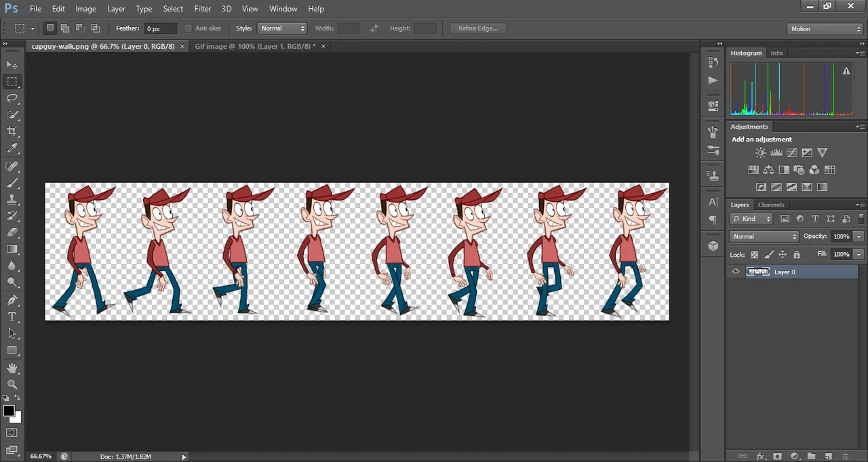
Task: Select the Eraser tool
Action: tap(12, 232)
